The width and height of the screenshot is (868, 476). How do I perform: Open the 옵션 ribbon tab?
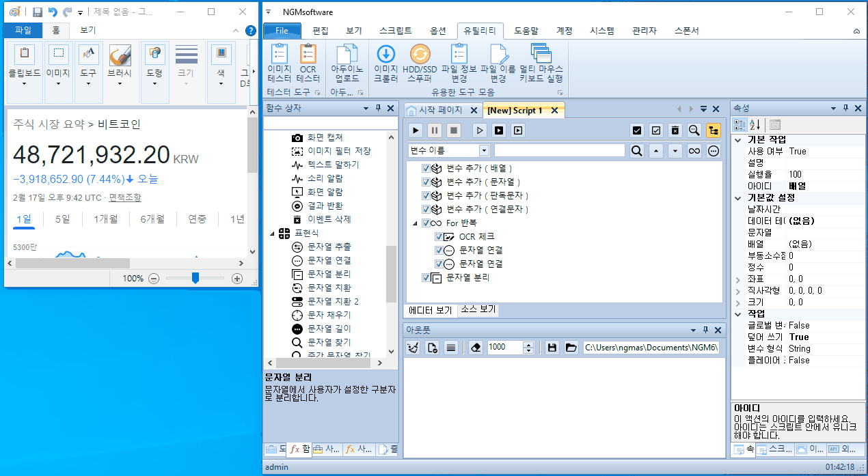pyautogui.click(x=438, y=31)
